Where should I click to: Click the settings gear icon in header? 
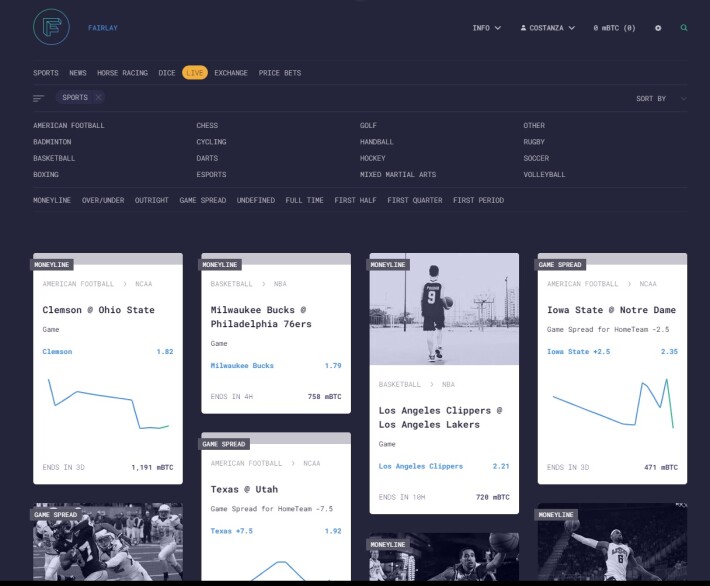tap(658, 28)
